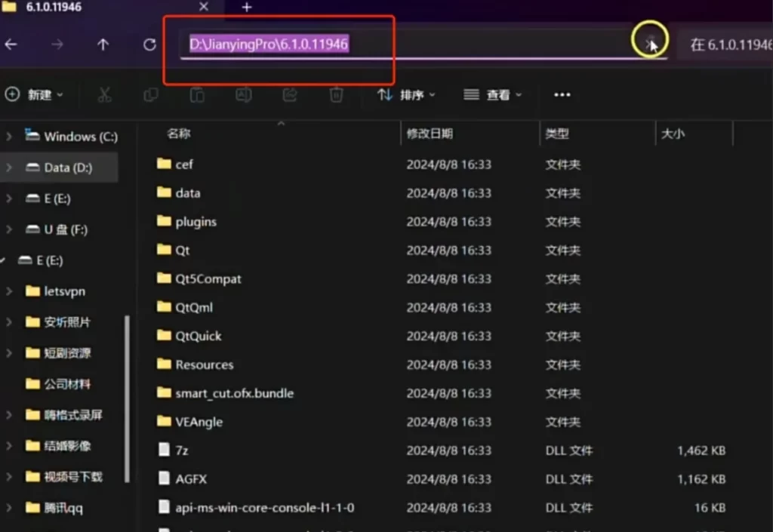773x532 pixels.
Task: Click the 1,162 KB size value
Action: [x=701, y=478]
